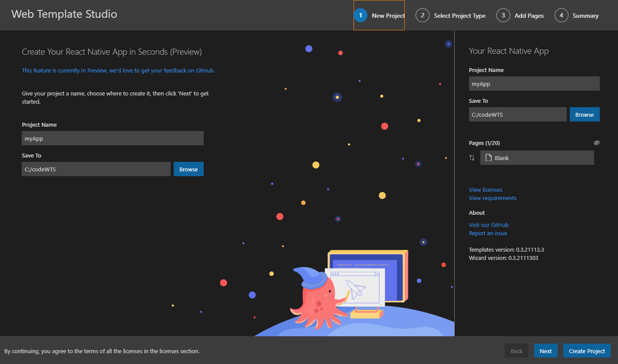Click the licenses agreement notice in footer
Viewport: 618px width, 364px height.
pos(102,351)
